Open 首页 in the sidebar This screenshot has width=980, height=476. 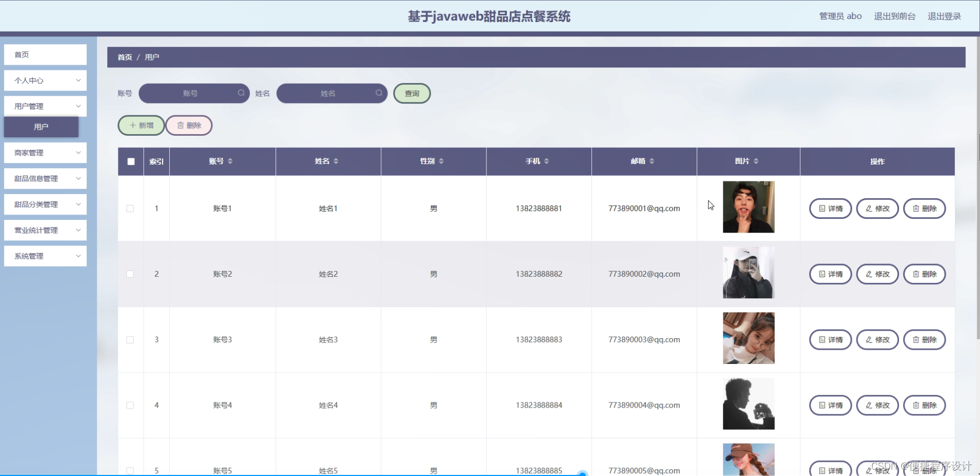pyautogui.click(x=45, y=55)
